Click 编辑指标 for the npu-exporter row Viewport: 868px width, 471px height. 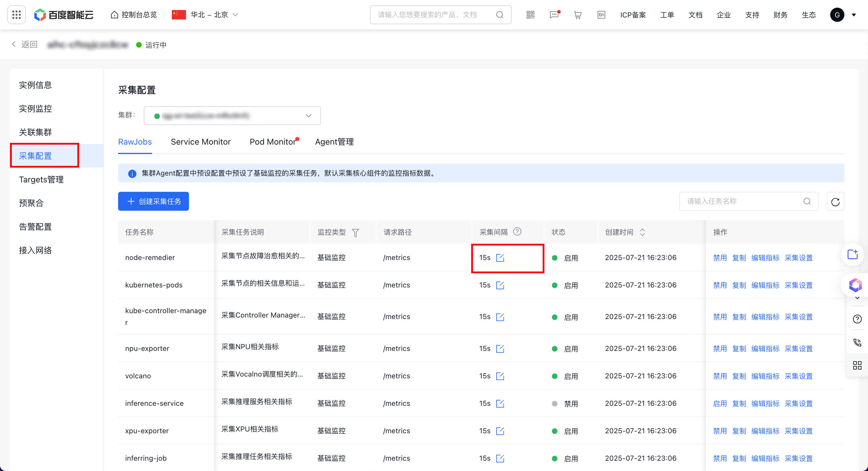click(765, 349)
